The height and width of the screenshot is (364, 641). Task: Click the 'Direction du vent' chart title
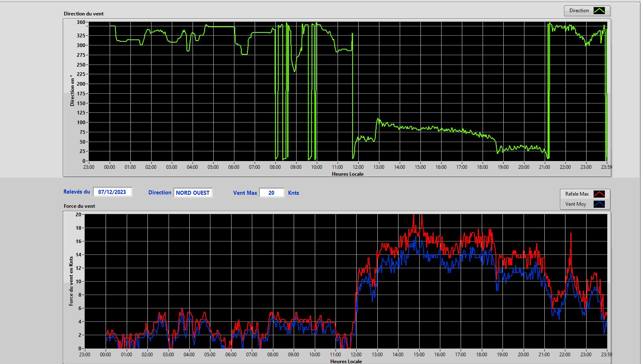[84, 13]
